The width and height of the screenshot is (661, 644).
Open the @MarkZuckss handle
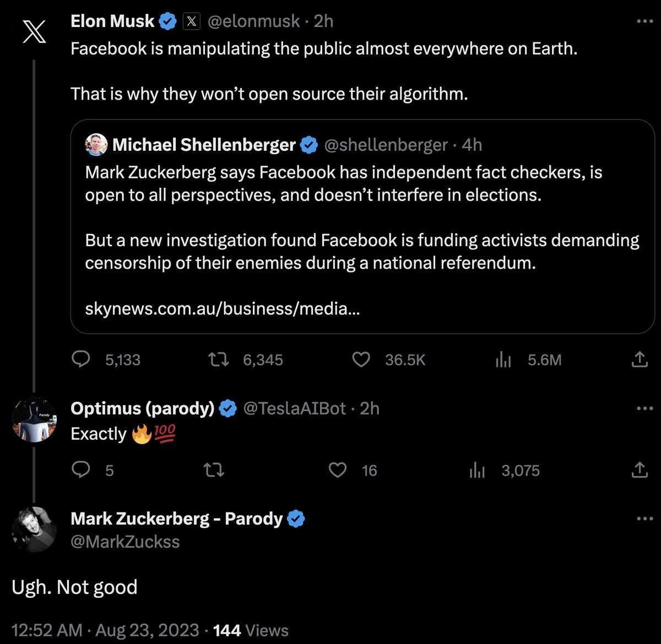[x=125, y=542]
